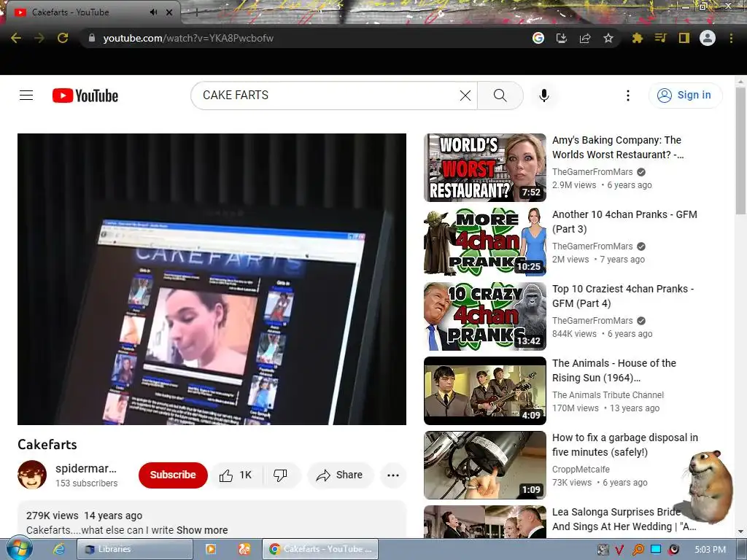Open the spidermar channel avatar
Screen dimensions: 747x560
click(x=32, y=475)
